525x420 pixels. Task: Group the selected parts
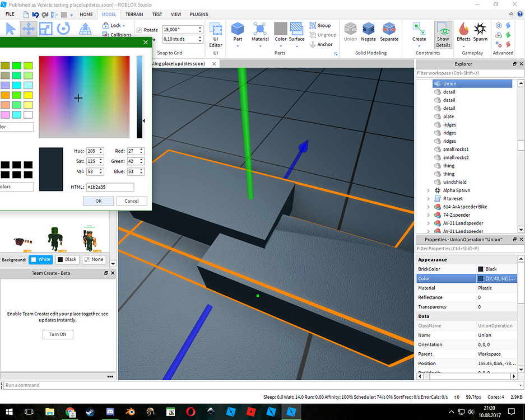(320, 25)
